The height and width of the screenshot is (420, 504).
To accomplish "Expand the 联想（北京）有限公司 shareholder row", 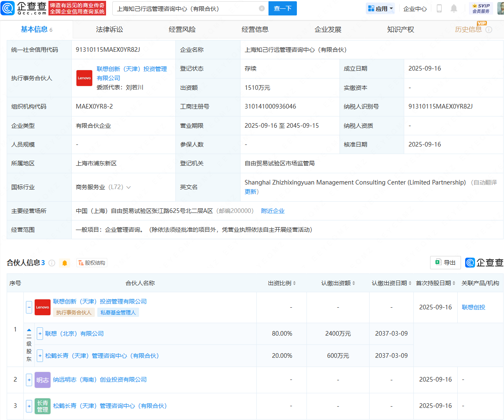I will point(40,334).
